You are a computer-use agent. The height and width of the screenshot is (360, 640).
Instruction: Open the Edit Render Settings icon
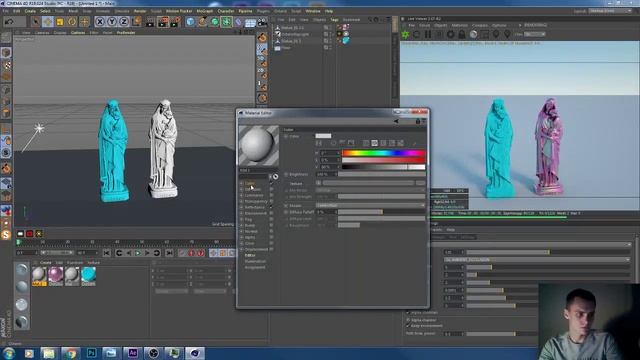coord(176,21)
